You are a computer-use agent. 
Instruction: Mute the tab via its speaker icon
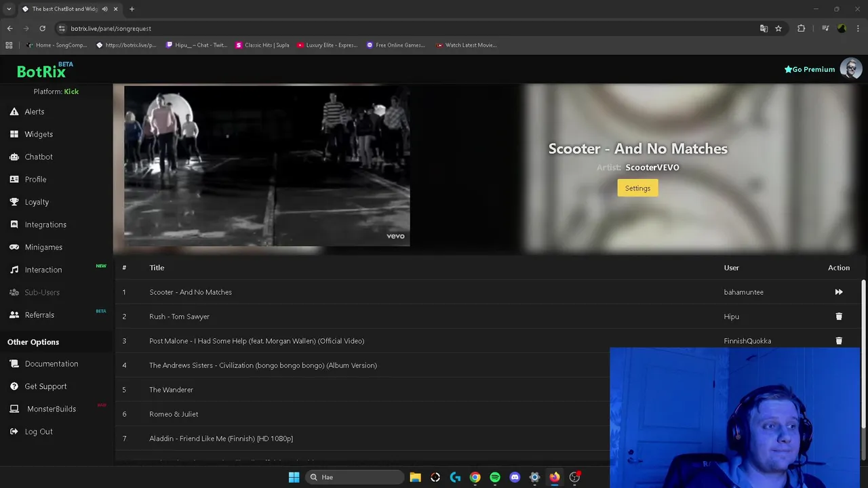[x=104, y=9]
